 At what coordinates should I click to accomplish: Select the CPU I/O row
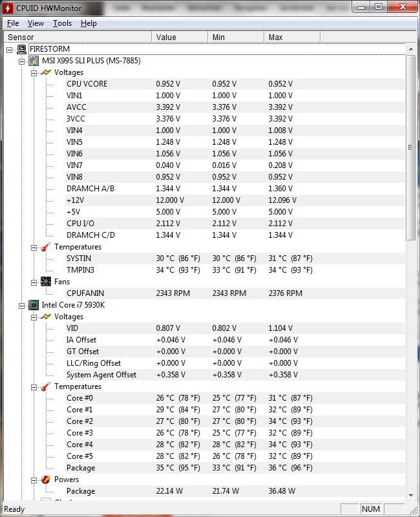235,223
